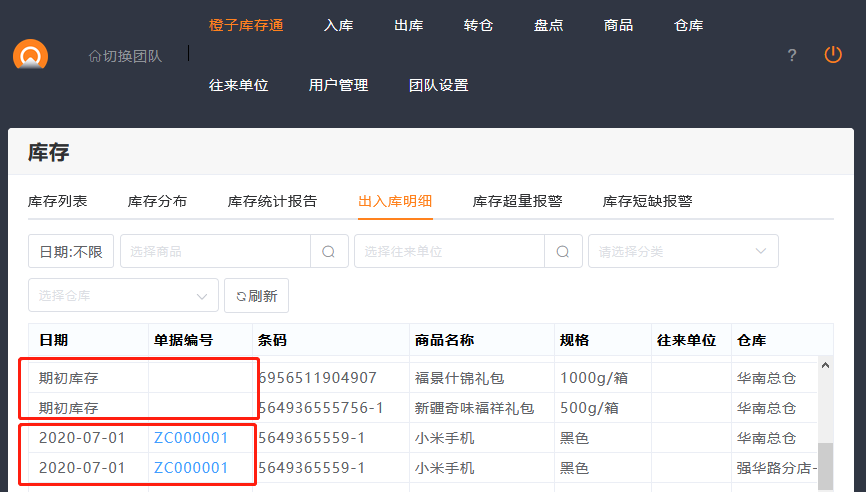Open the 入库 menu

pos(339,25)
